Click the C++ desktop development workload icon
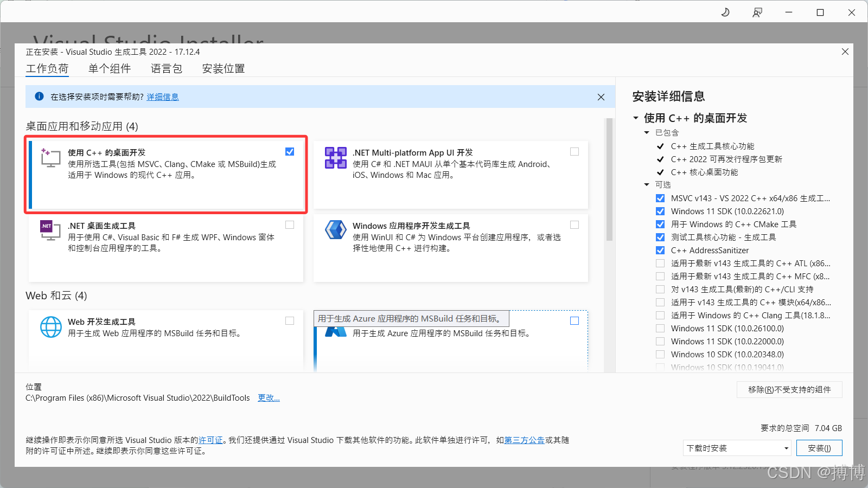Screen dimensions: 868x488 [x=51, y=158]
